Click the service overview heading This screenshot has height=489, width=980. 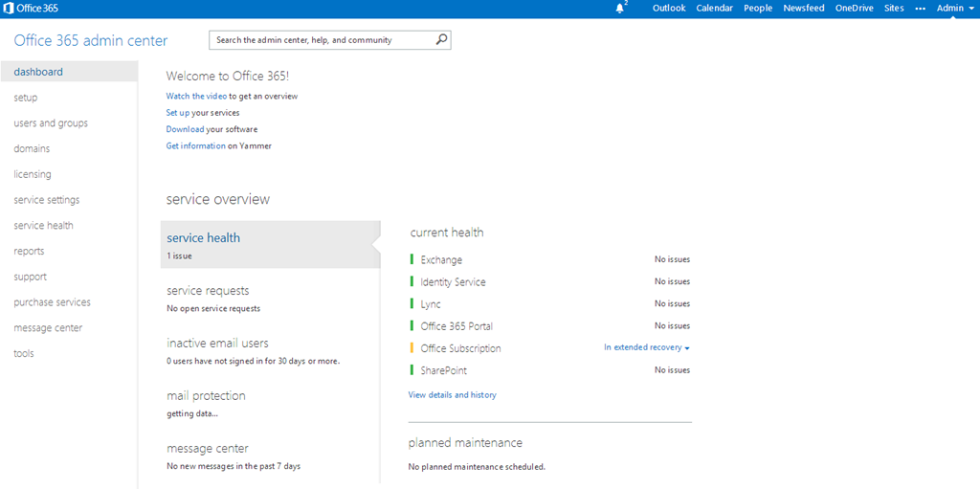(218, 199)
